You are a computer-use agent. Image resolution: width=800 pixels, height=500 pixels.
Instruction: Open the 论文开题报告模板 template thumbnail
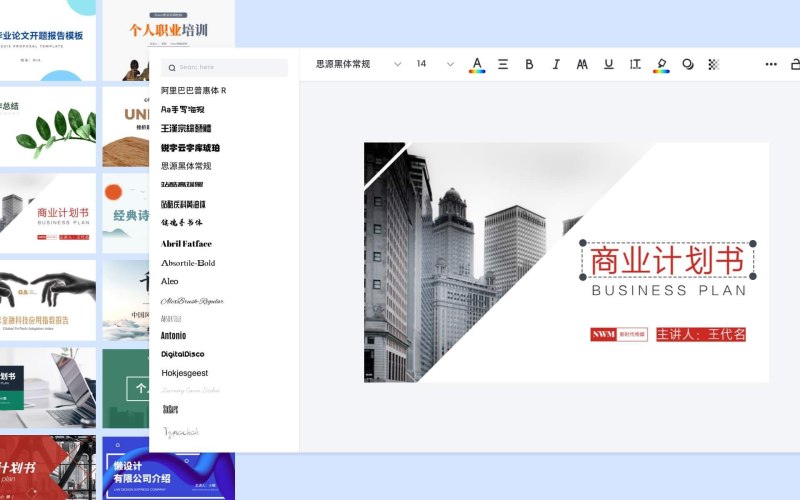point(48,40)
